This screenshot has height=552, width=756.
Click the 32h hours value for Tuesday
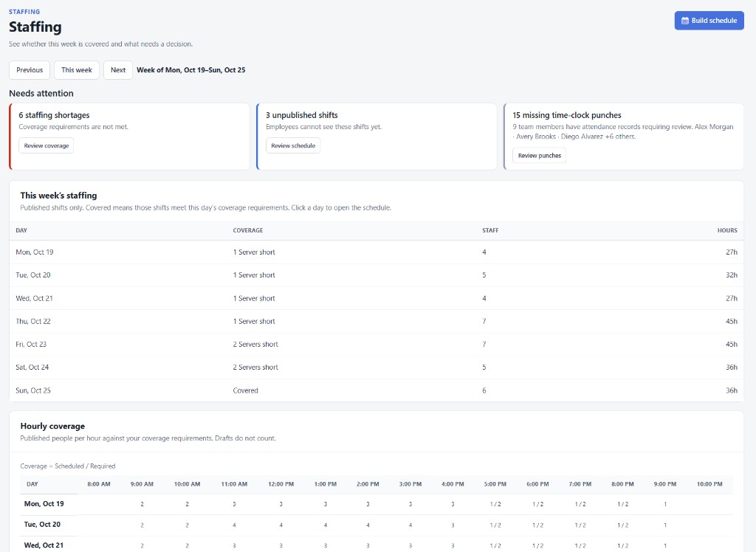coord(732,275)
